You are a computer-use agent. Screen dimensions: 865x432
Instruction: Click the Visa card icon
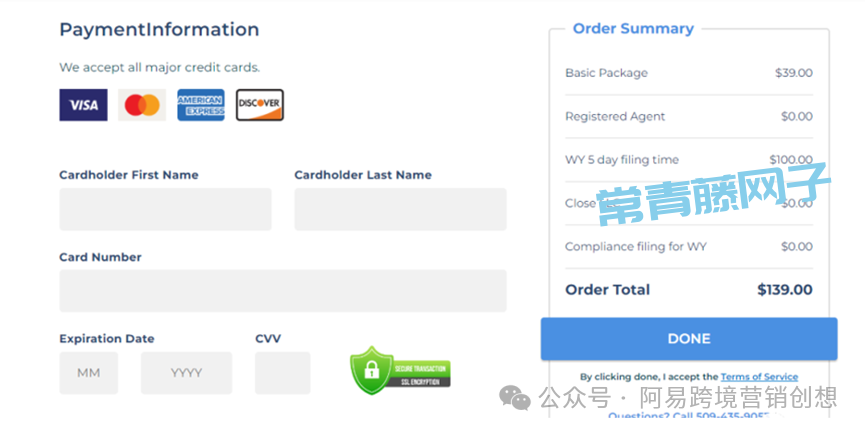coord(83,105)
